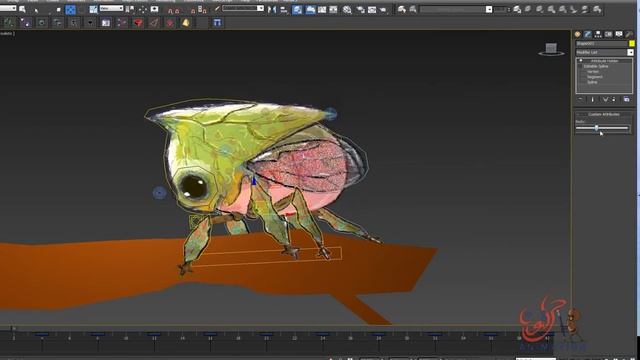Switch to the Create command panel tab

[578, 34]
